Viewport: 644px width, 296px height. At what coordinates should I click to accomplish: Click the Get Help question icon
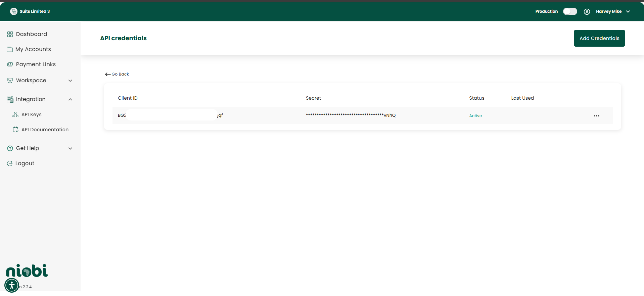click(10, 148)
